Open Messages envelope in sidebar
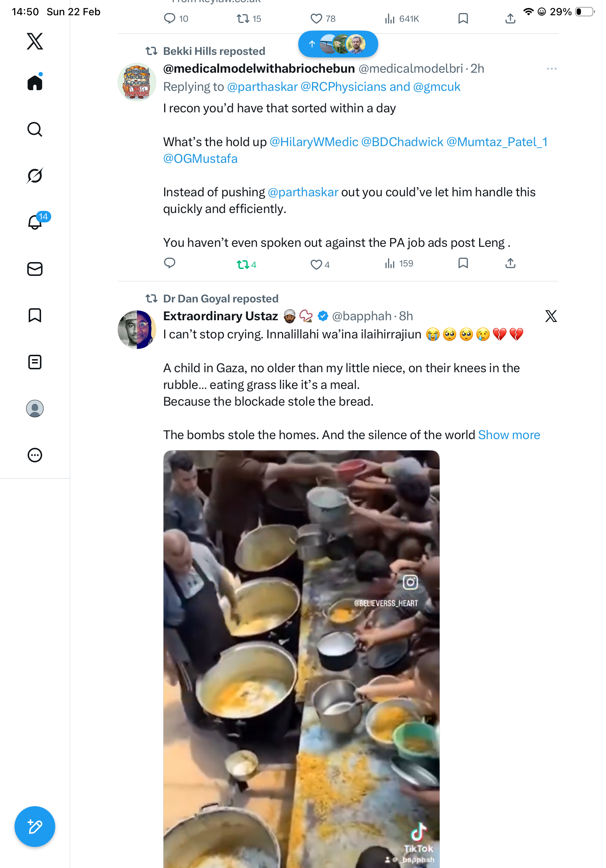This screenshot has height=868, width=606. 35,269
